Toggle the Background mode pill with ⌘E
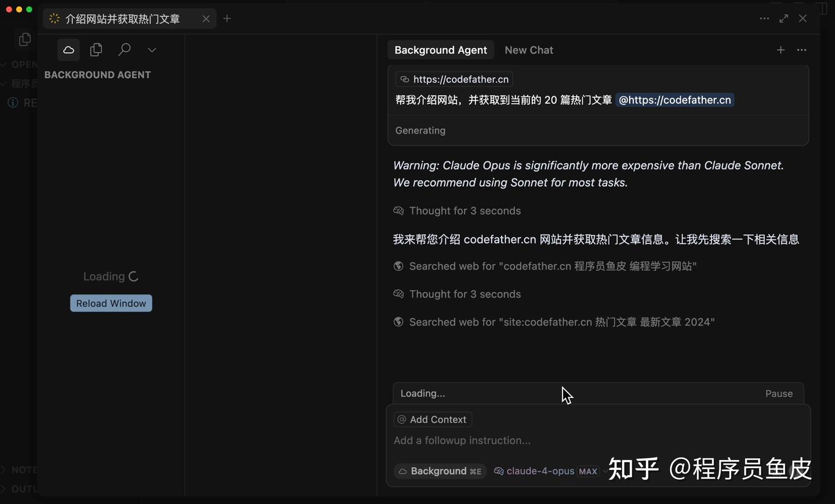The height and width of the screenshot is (504, 835). coord(440,472)
